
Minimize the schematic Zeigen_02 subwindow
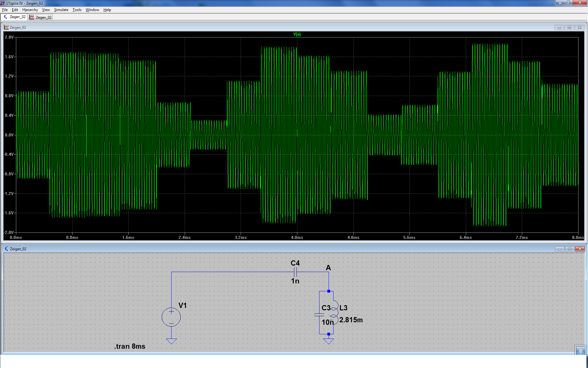[x=560, y=249]
